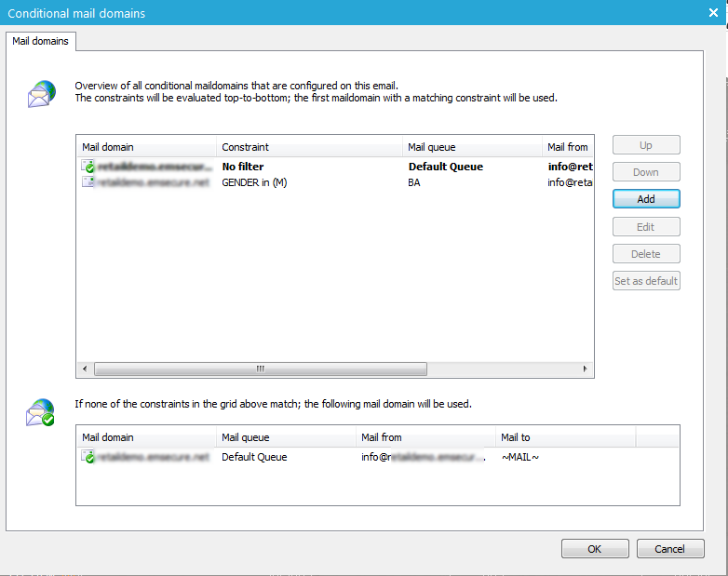The width and height of the screenshot is (728, 576).
Task: Click the globe mail icon with green checkmark
Action: click(41, 412)
